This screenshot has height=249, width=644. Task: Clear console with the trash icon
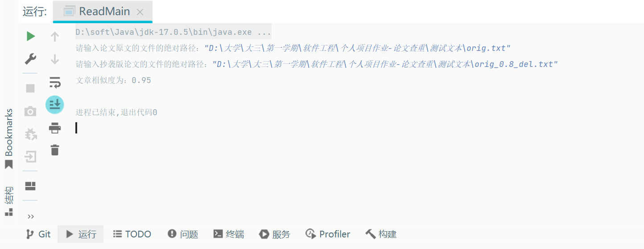55,150
